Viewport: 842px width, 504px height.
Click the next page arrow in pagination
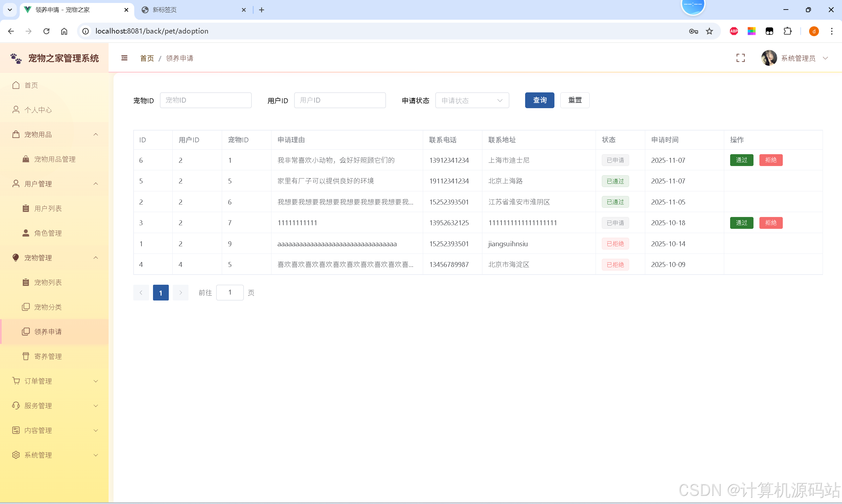[180, 292]
